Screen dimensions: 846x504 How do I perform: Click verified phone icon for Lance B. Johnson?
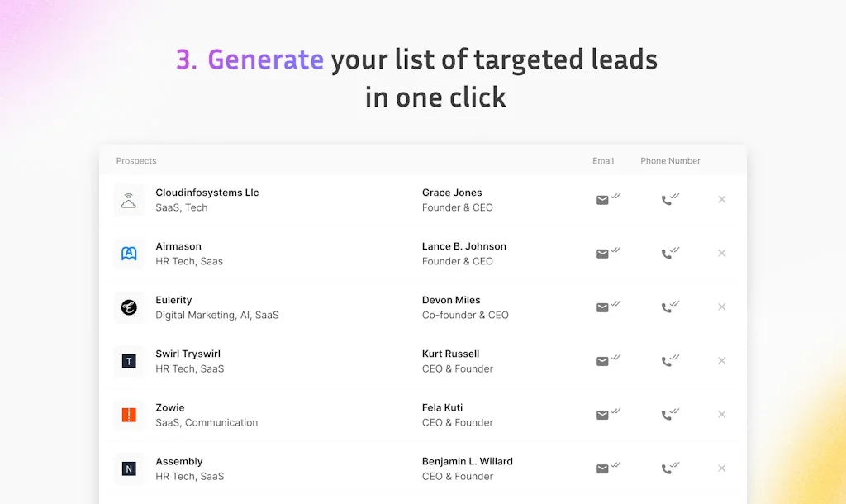[668, 254]
